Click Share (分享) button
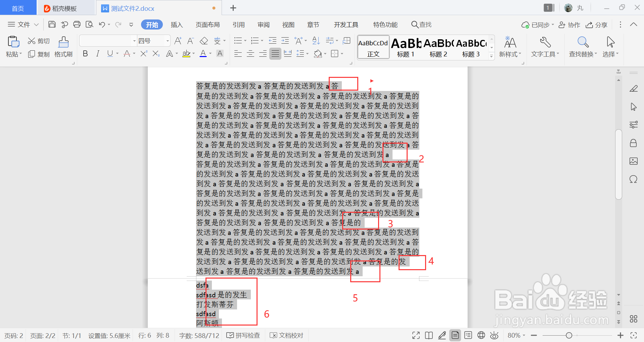Image resolution: width=644 pixels, height=342 pixels. coord(597,25)
